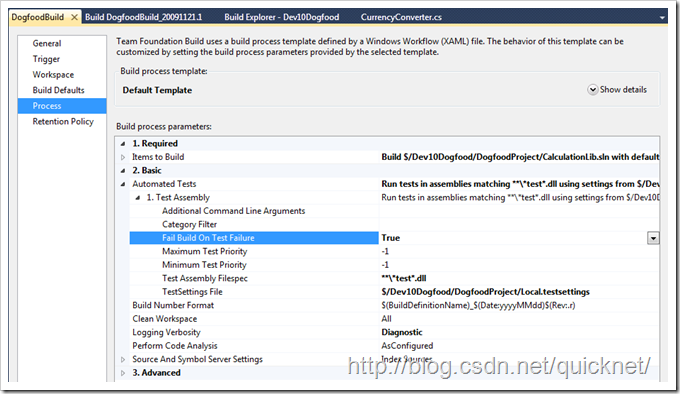
Task: Open the Build Defaults page
Action: coord(59,90)
